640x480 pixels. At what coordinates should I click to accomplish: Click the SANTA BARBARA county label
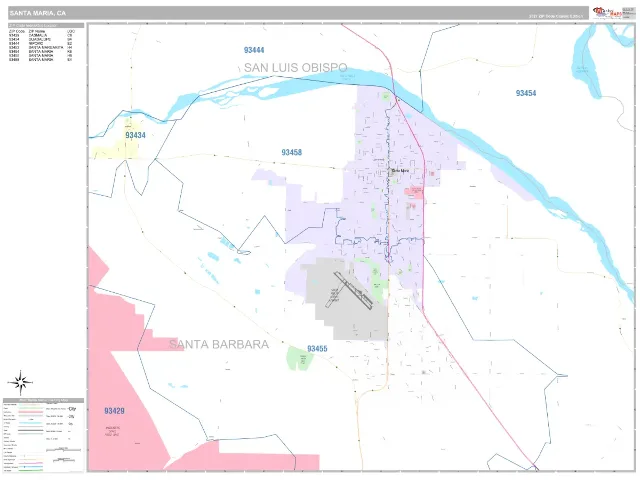click(219, 344)
